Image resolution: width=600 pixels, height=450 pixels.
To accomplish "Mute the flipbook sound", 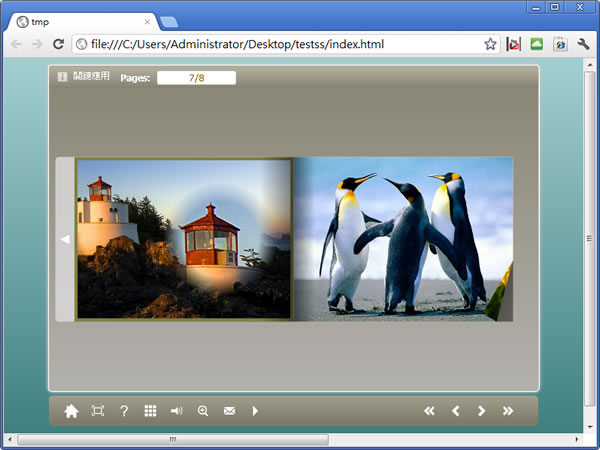I will point(176,411).
